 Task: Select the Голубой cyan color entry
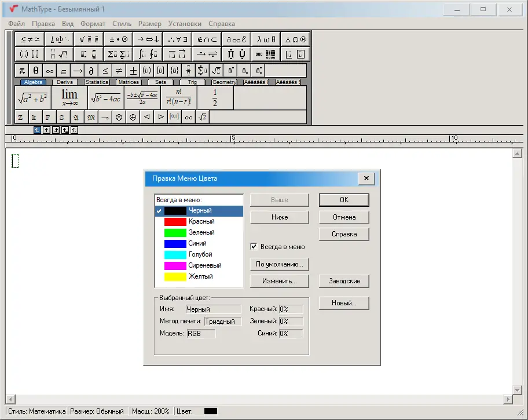tap(199, 254)
